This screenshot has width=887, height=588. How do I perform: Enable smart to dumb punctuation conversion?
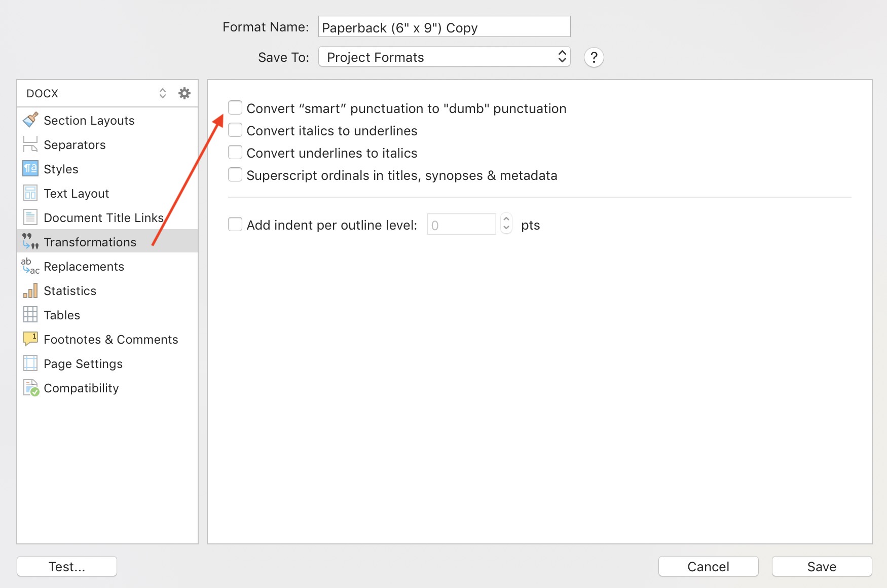tap(235, 108)
